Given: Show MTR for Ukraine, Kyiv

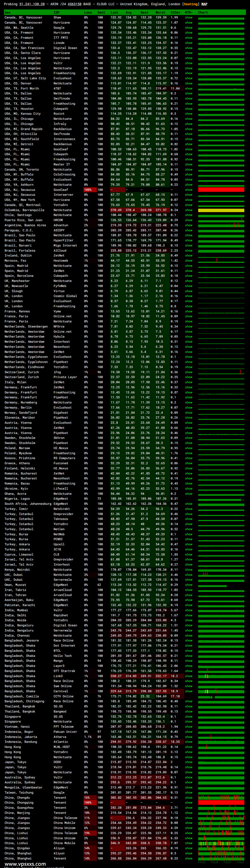Looking at the screenshot, I should coord(189,489).
